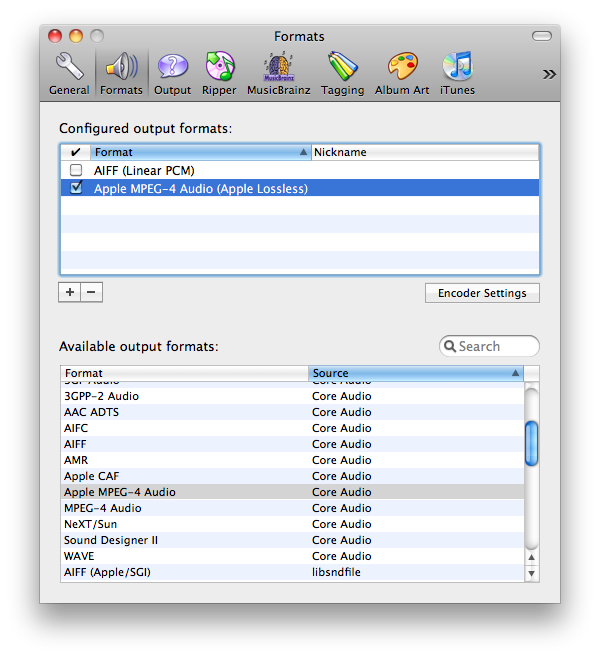The image size is (600, 658).
Task: Select the AIFF (Linear PCM) row
Action: coord(300,170)
